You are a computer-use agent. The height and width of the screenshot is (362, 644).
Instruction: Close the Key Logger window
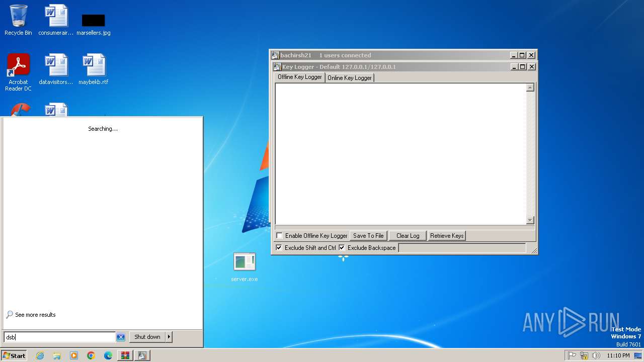click(532, 67)
